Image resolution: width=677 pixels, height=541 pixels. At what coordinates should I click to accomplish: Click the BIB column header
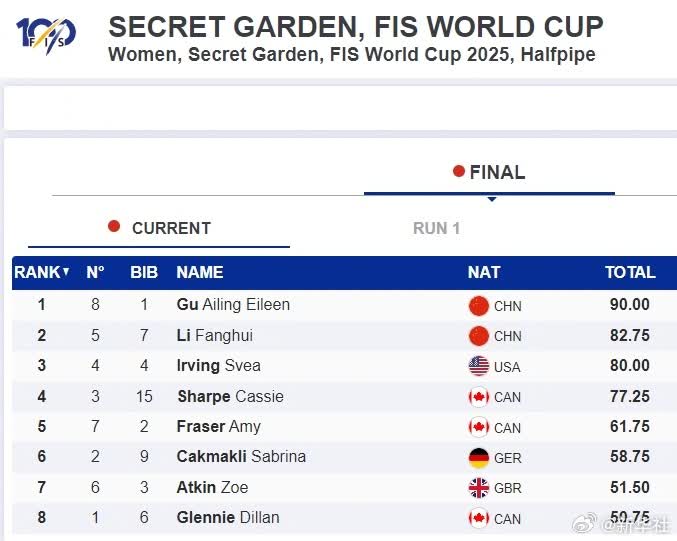[144, 272]
